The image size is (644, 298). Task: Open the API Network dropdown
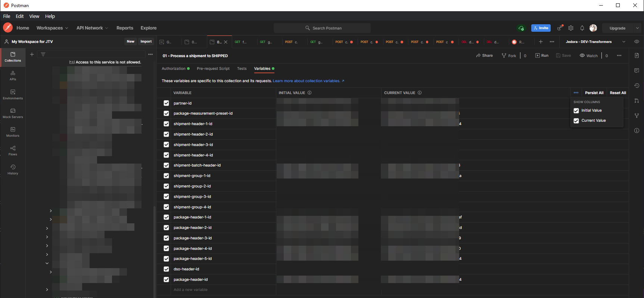pos(92,28)
